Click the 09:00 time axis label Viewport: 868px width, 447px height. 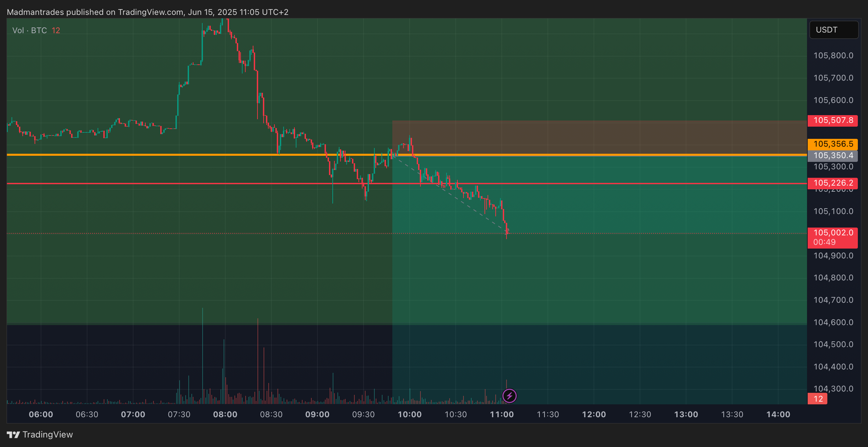(x=317, y=414)
